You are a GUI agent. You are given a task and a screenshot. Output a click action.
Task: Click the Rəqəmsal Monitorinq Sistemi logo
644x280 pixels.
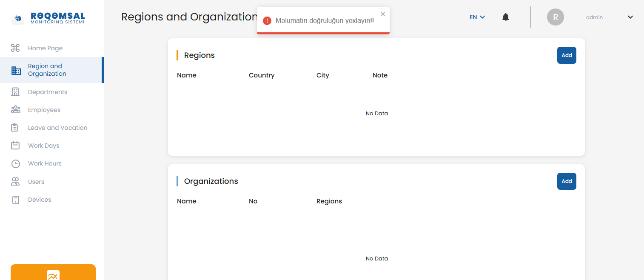48,18
